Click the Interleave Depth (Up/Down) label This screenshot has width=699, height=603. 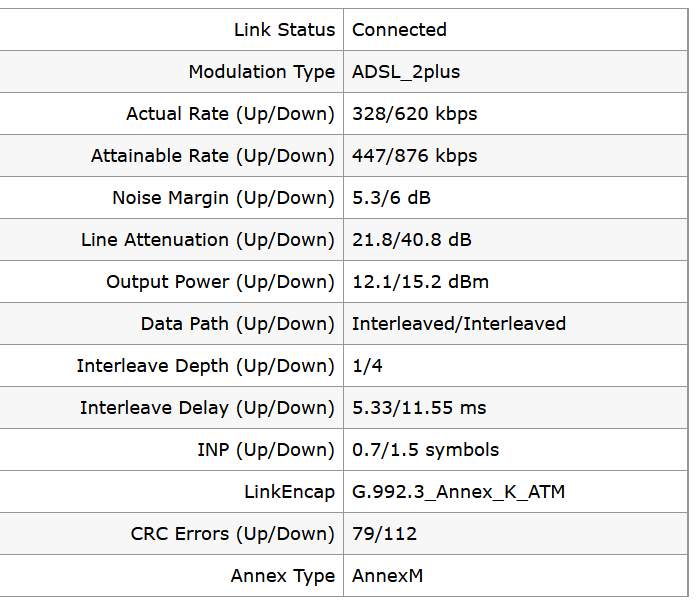[x=206, y=366]
